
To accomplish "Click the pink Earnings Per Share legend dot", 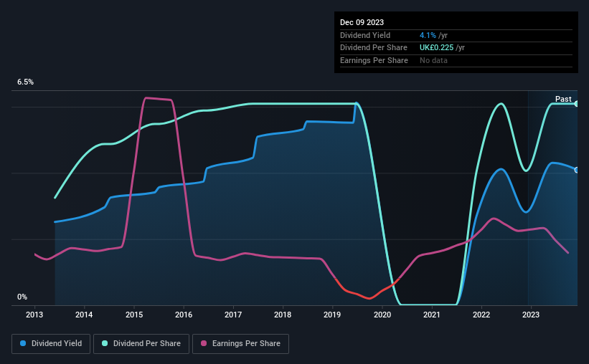I will (204, 343).
